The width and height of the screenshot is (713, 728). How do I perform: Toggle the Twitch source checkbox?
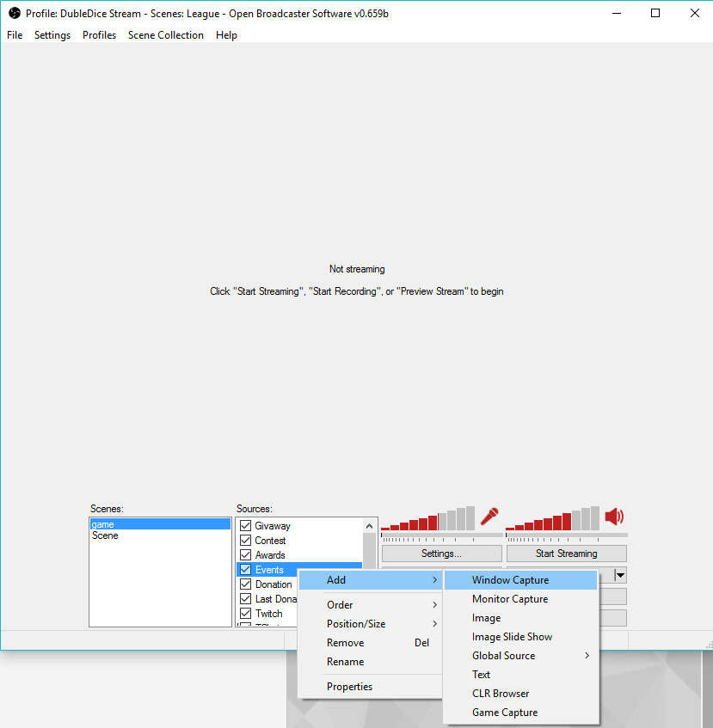(245, 614)
